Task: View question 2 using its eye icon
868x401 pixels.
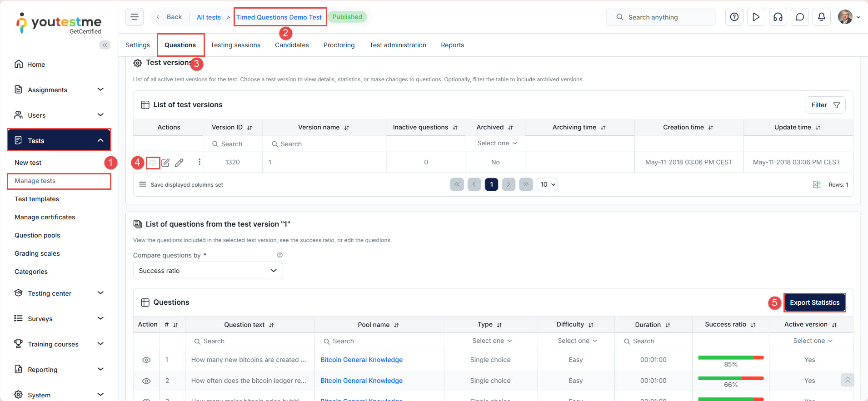Action: [x=146, y=381]
